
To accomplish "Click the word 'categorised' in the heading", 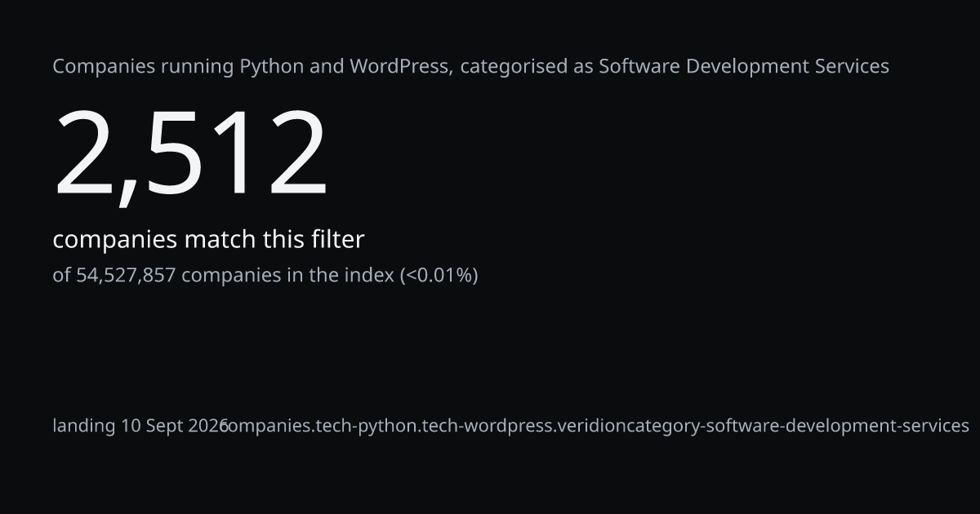I will pyautogui.click(x=514, y=67).
